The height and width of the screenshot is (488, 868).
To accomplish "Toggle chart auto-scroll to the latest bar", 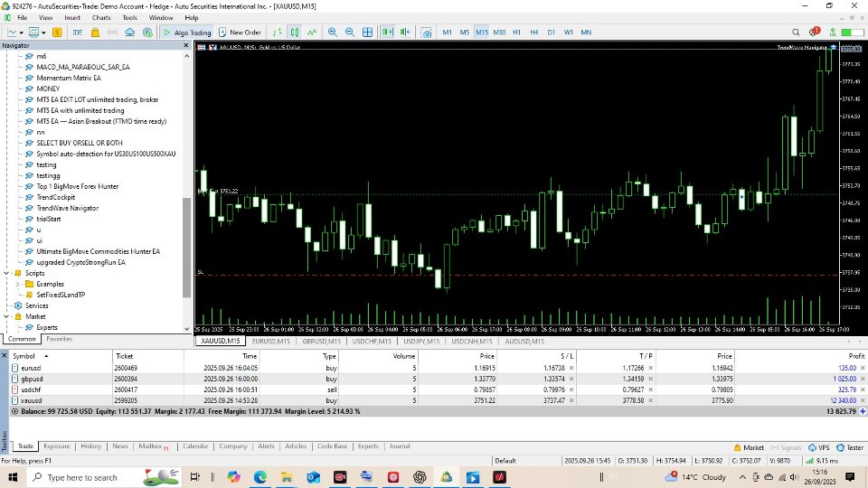I will point(388,33).
